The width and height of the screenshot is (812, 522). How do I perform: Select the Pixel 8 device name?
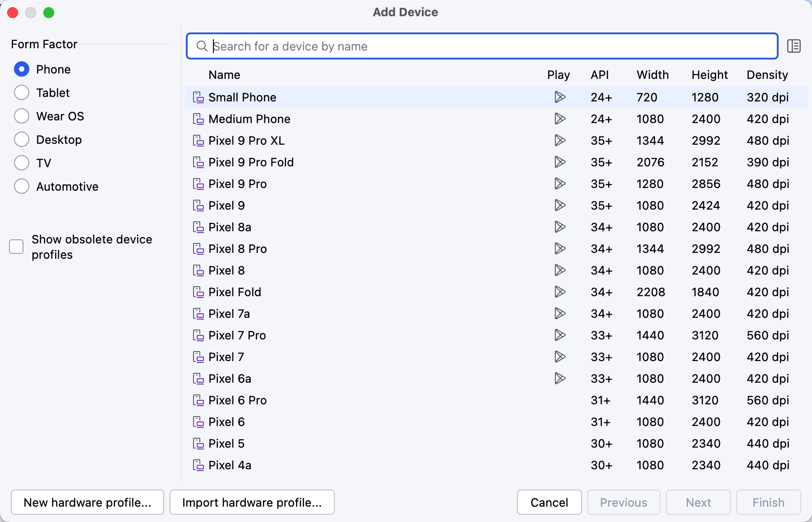tap(226, 270)
